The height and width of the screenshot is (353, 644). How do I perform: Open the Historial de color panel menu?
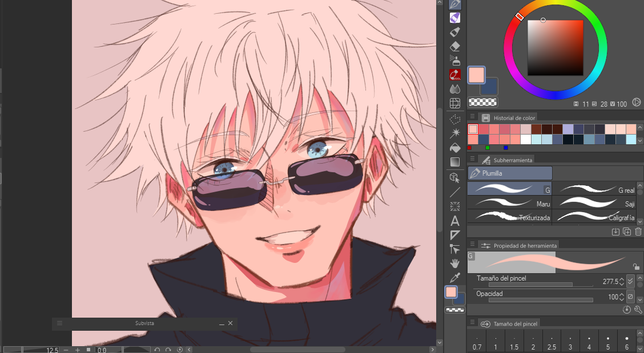tap(472, 116)
